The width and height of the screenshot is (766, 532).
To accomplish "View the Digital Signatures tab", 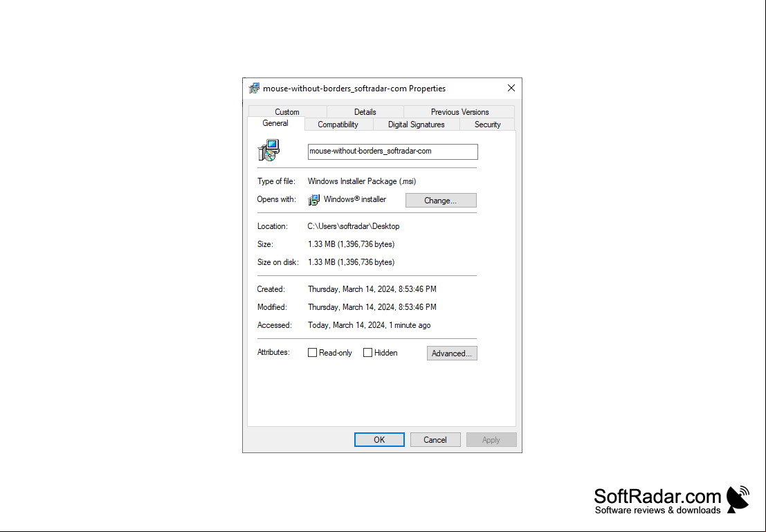I will coord(417,125).
